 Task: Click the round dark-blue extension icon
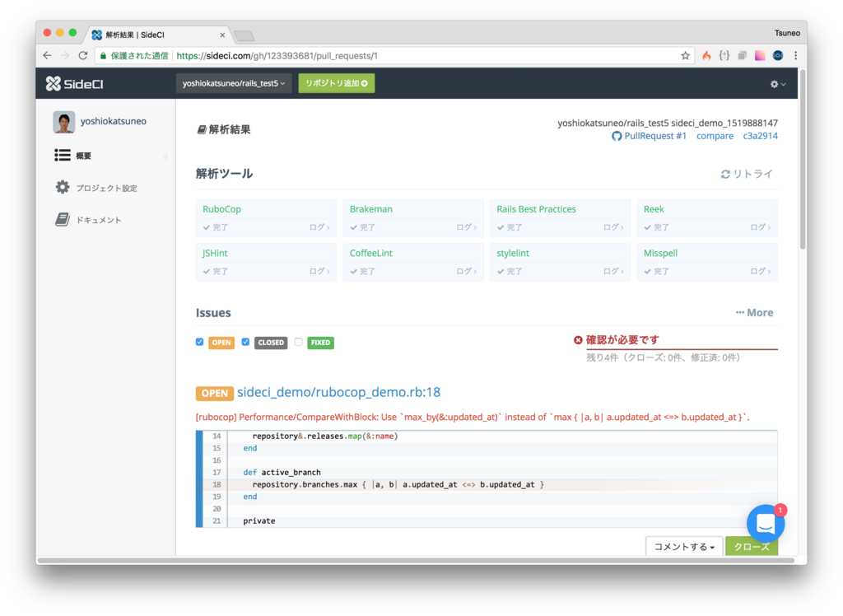777,55
